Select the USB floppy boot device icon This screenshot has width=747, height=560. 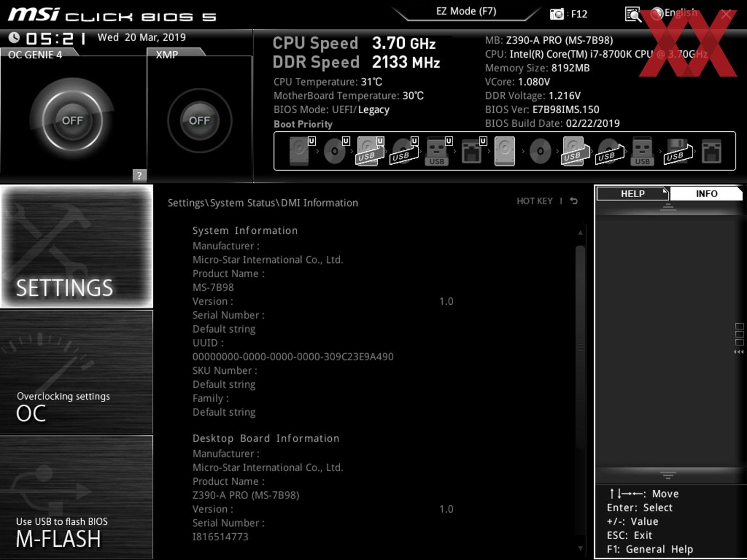coord(678,151)
